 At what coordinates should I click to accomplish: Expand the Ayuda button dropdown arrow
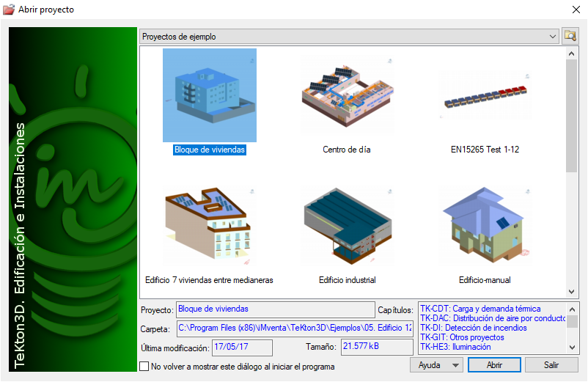click(455, 365)
